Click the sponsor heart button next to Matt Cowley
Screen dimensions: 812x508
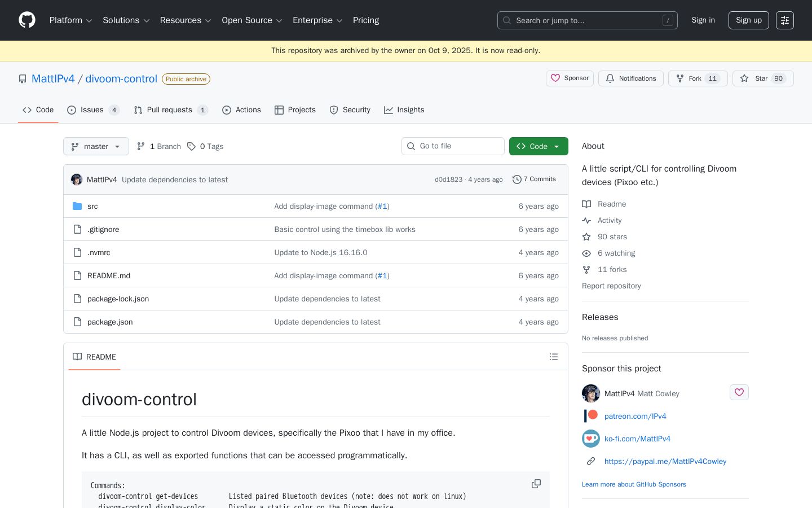(x=739, y=392)
